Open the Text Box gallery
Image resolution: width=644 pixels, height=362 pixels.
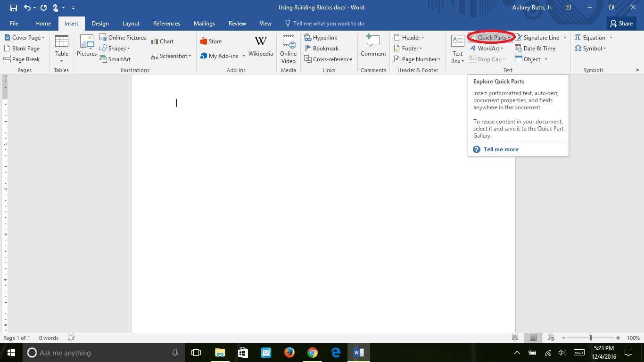[457, 49]
